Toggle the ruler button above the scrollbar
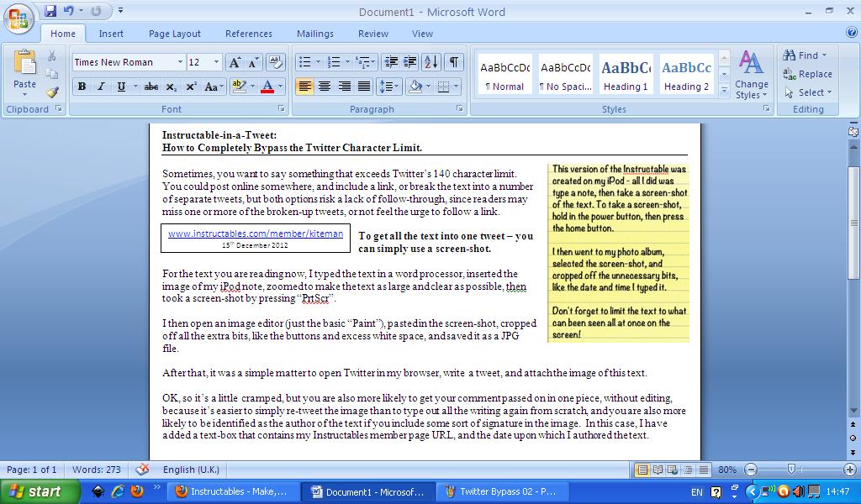861x504 pixels. click(853, 132)
